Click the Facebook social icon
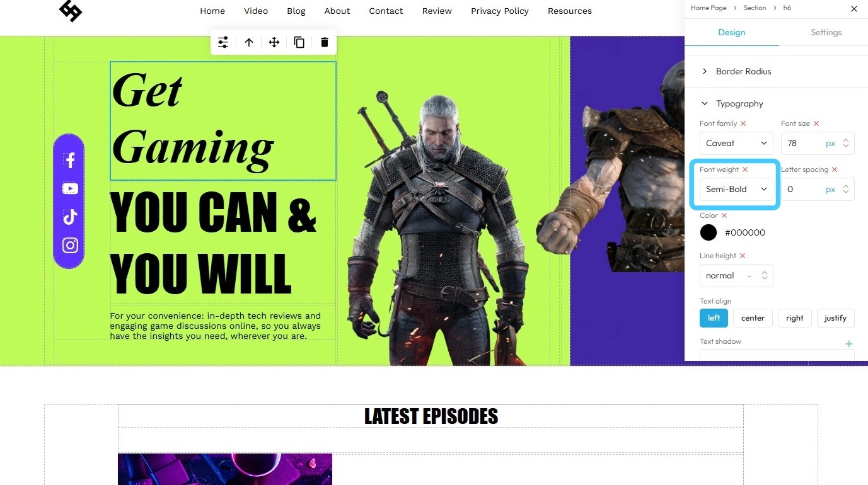Image resolution: width=868 pixels, height=485 pixels. pos(70,160)
